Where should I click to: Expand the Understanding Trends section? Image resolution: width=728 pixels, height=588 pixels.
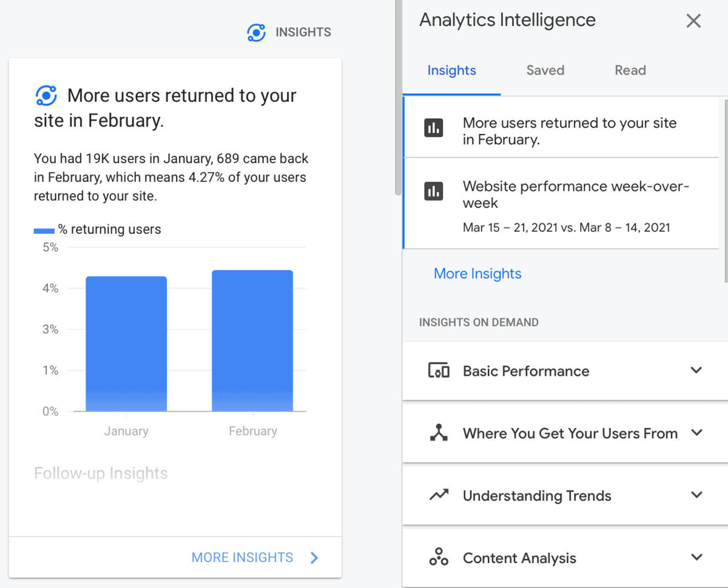point(696,495)
